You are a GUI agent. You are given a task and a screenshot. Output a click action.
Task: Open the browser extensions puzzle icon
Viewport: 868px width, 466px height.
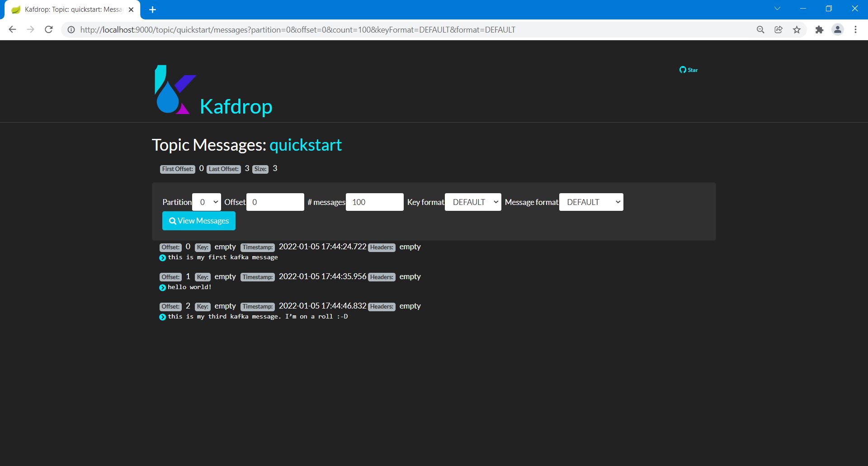(x=819, y=30)
